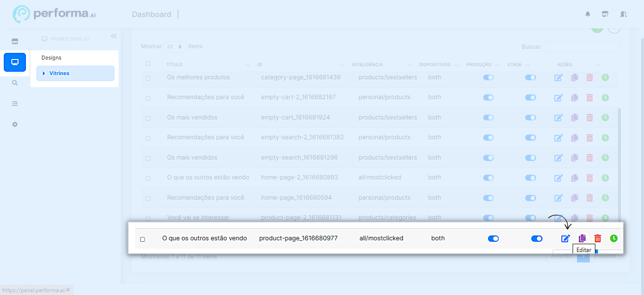Edit the product-page_1616680977 showcase
Viewport: 644px width, 295px height.
[565, 238]
